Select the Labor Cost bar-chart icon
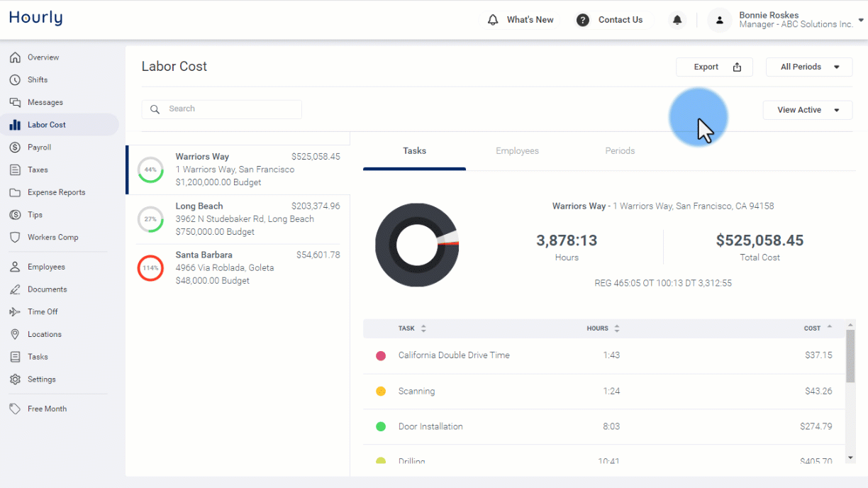This screenshot has height=488, width=868. 15,125
